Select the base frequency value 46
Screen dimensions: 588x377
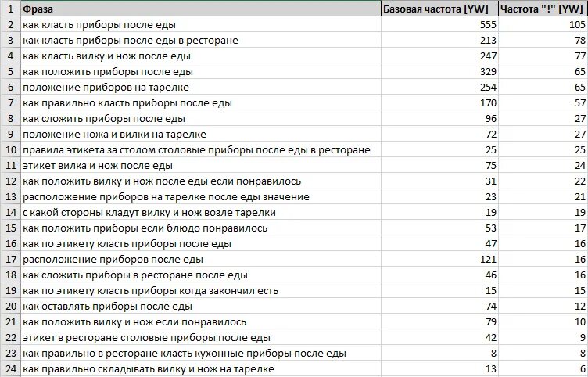click(x=491, y=275)
